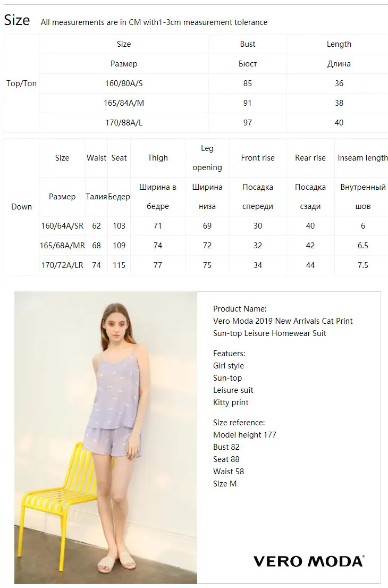Click 'Waist 58' model measurement

(229, 472)
